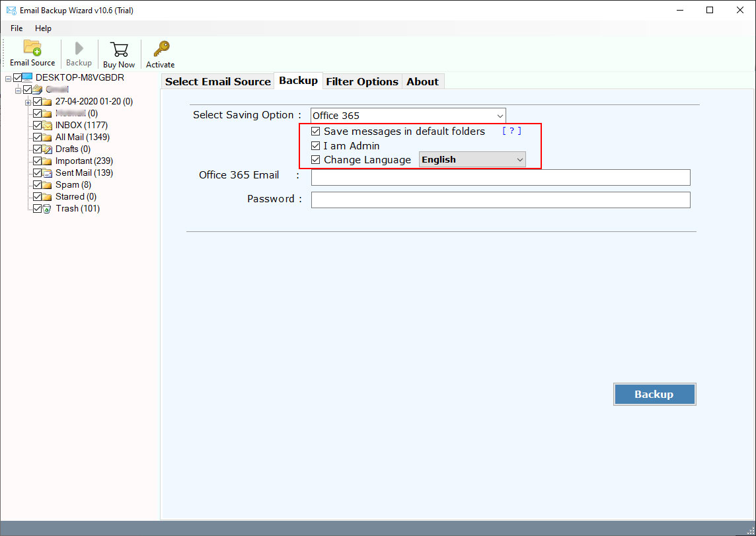
Task: Close the Email Backup Wizard window
Action: (740, 10)
